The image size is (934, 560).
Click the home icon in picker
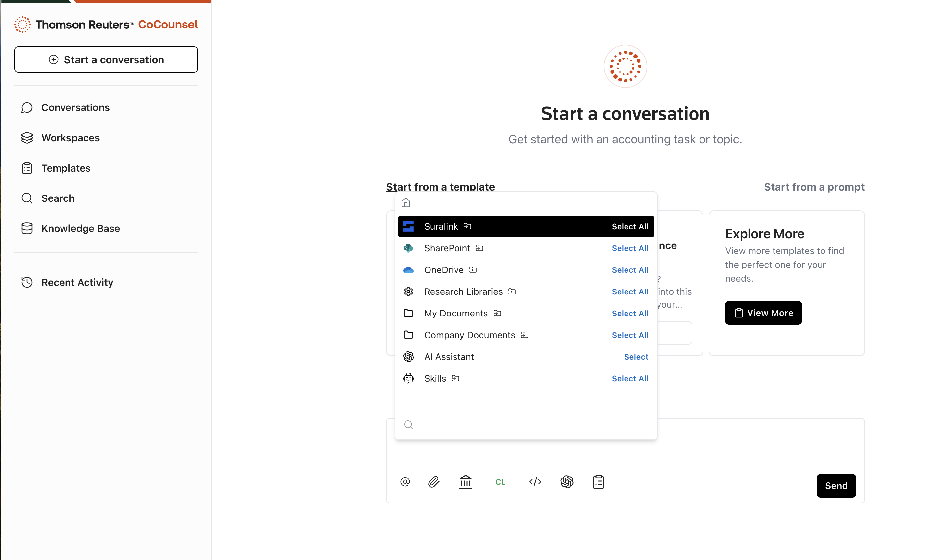(406, 203)
